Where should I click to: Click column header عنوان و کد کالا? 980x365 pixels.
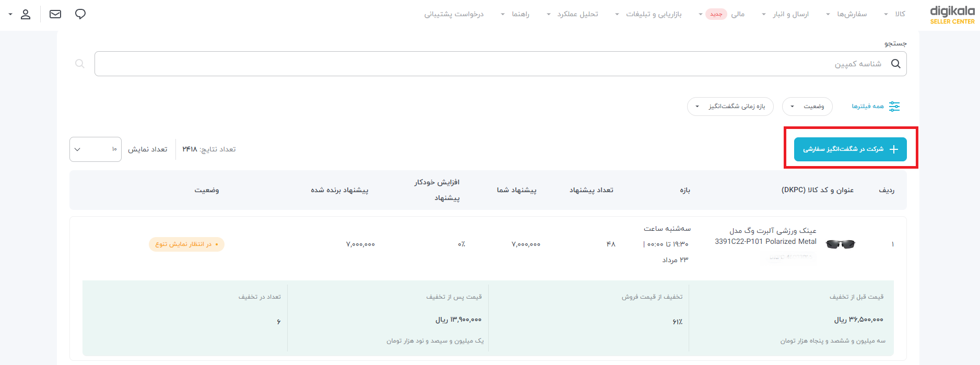point(818,190)
